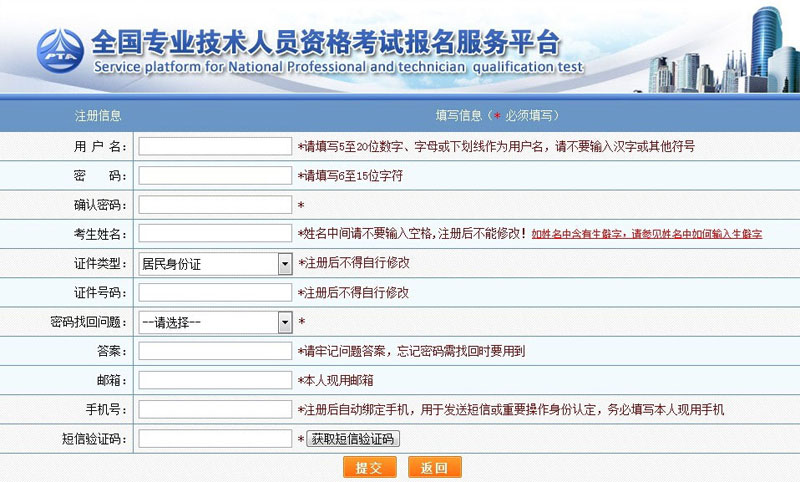Click the 短信验证码 SMS code field

[x=214, y=438]
